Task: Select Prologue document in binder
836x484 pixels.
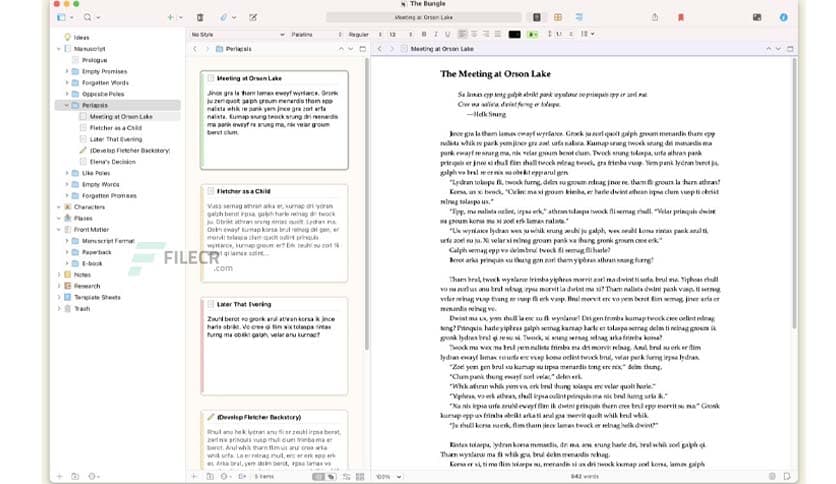Action: tap(94, 60)
